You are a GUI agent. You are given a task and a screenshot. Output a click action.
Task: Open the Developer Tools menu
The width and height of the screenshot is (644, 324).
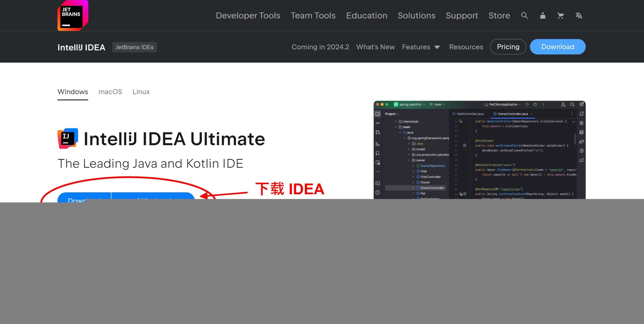(248, 16)
